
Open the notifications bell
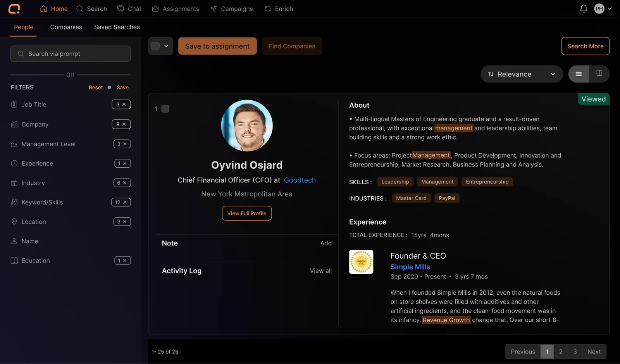[584, 9]
